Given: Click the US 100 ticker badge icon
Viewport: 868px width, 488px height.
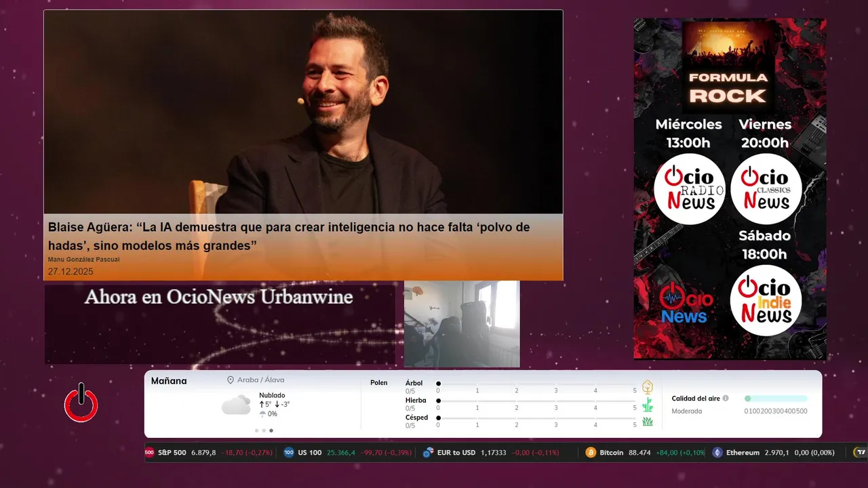Looking at the screenshot, I should click(289, 453).
